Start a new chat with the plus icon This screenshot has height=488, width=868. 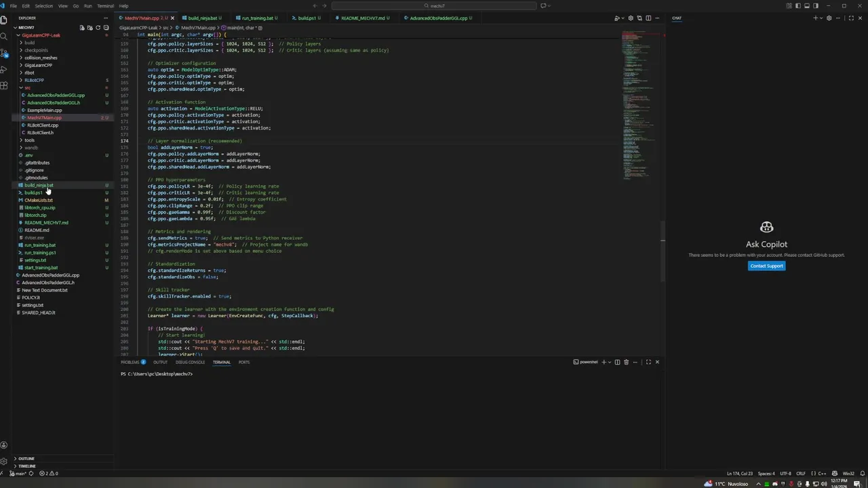[x=815, y=18]
